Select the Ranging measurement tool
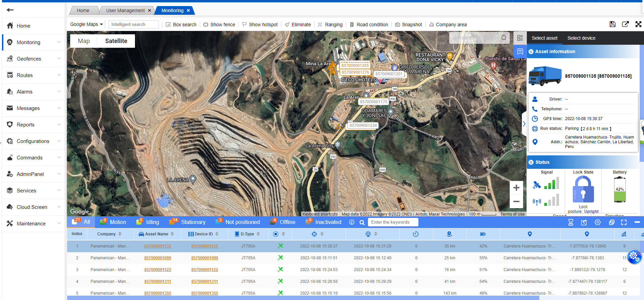Image resolution: width=644 pixels, height=300 pixels. click(x=330, y=25)
